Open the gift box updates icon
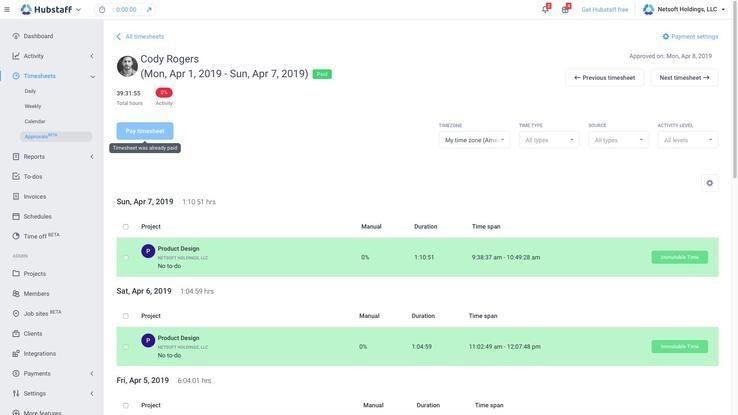Image resolution: width=738 pixels, height=415 pixels. tap(565, 9)
